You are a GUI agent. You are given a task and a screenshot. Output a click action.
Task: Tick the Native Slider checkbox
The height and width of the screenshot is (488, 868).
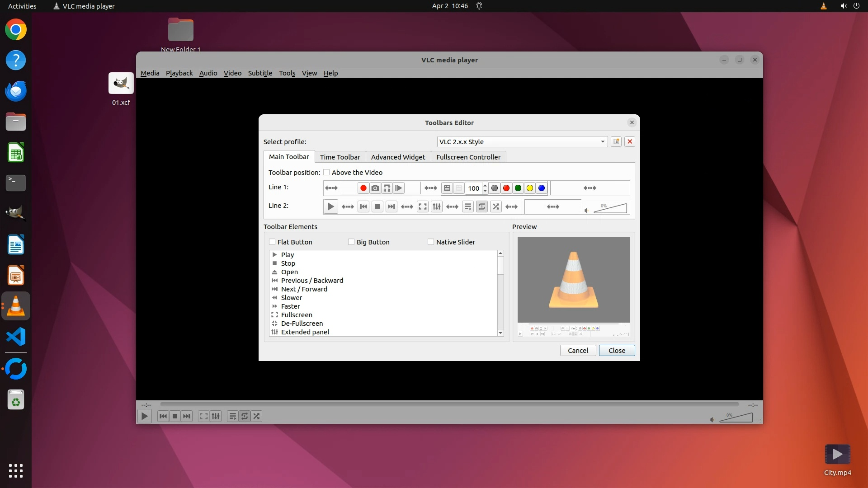click(431, 242)
